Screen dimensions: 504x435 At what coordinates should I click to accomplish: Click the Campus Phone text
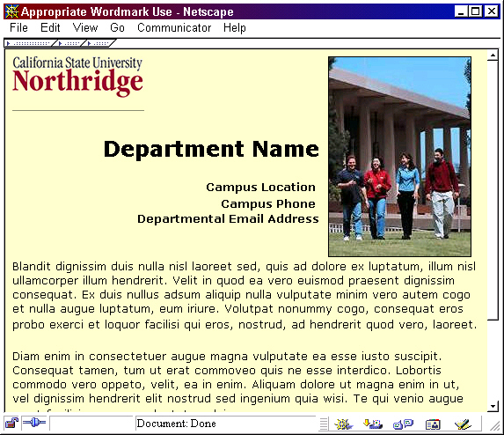268,203
